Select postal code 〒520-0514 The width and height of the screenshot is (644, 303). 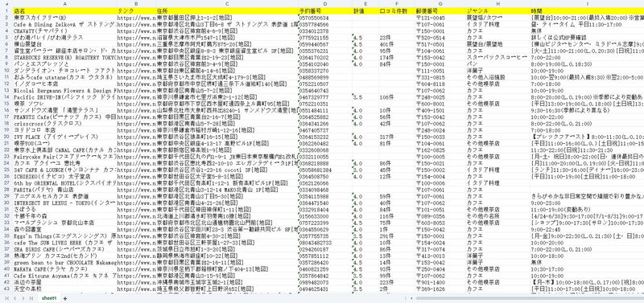coord(440,38)
